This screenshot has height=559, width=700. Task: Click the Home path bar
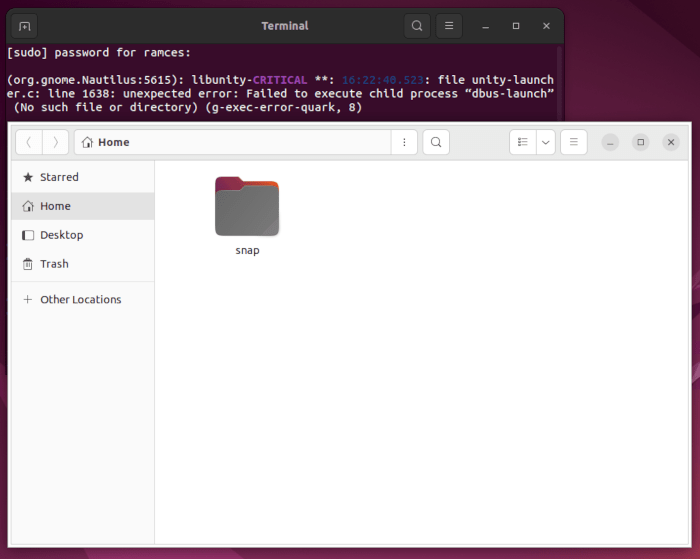coord(233,142)
